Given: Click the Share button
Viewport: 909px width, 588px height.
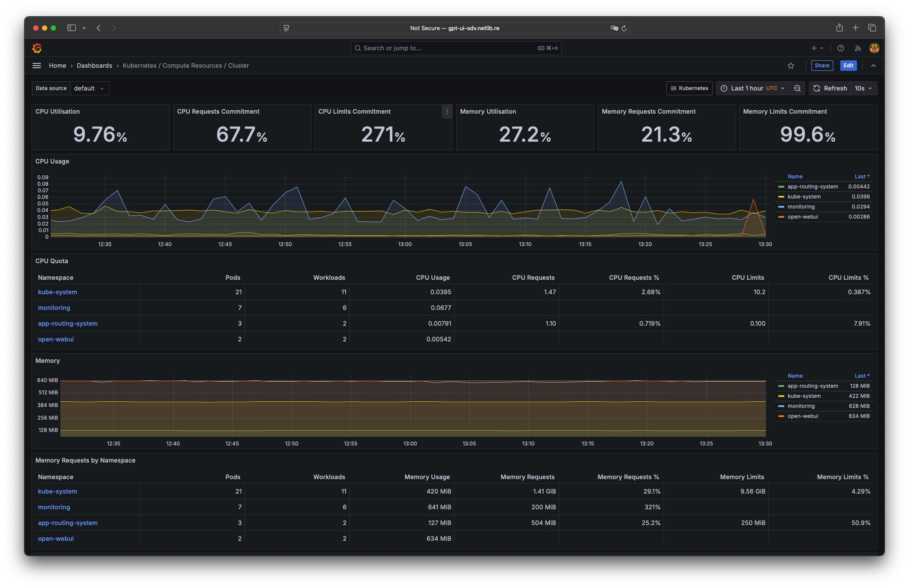Looking at the screenshot, I should (822, 66).
